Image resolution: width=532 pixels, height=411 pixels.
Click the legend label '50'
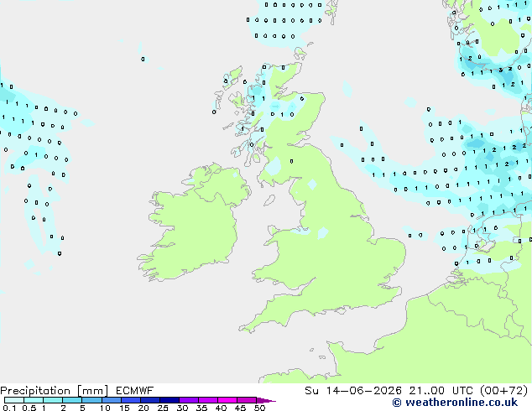(x=259, y=408)
